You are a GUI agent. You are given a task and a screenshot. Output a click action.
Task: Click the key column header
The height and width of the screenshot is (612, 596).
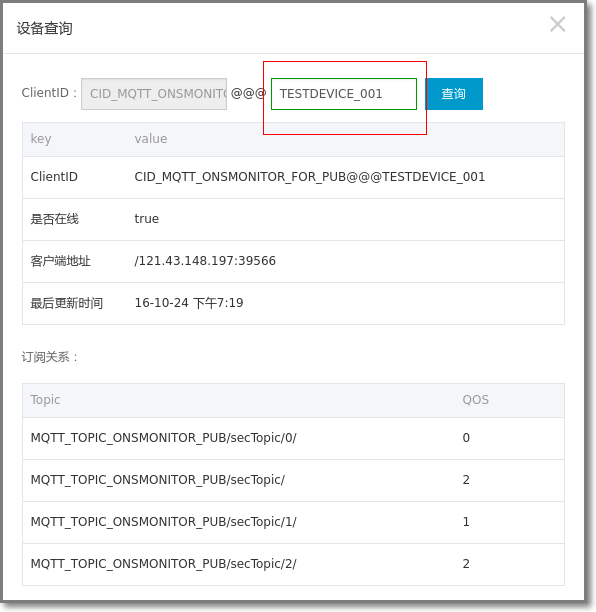41,139
